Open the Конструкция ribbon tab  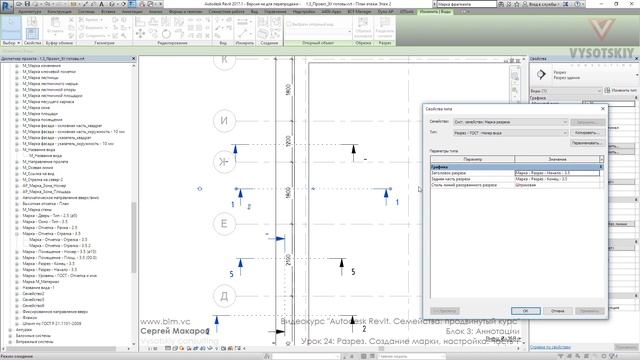(59, 12)
